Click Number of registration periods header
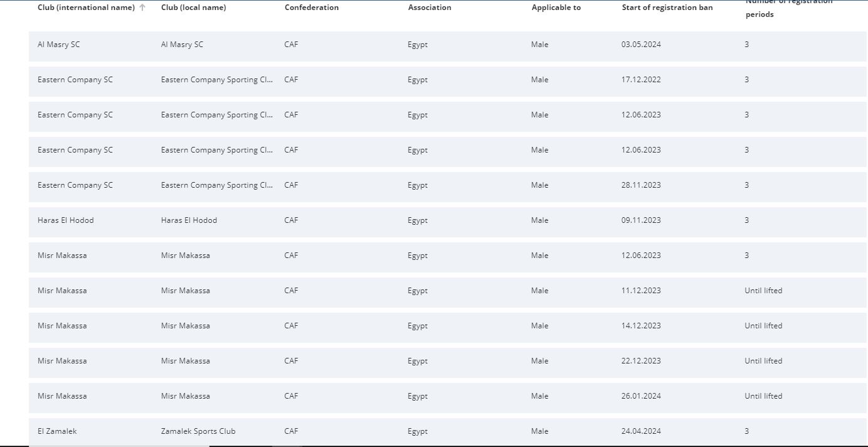Viewport: 868px width, 447px height. 788,8
